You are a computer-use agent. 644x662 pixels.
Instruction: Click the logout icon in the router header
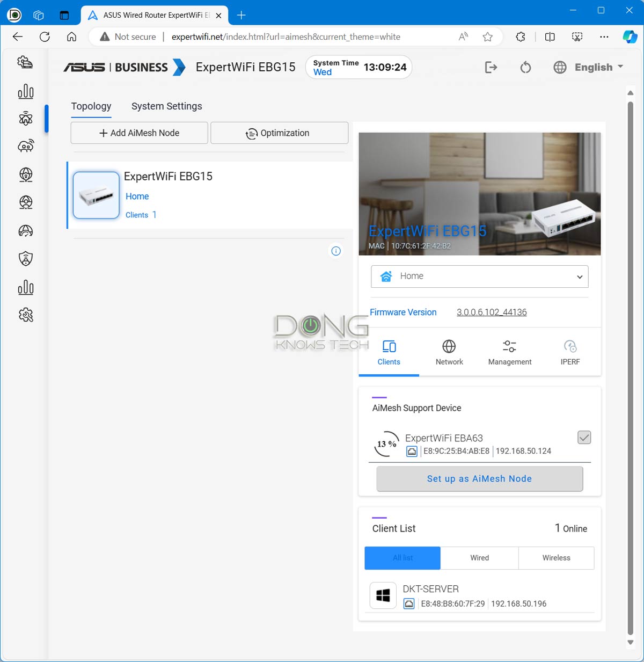[491, 67]
